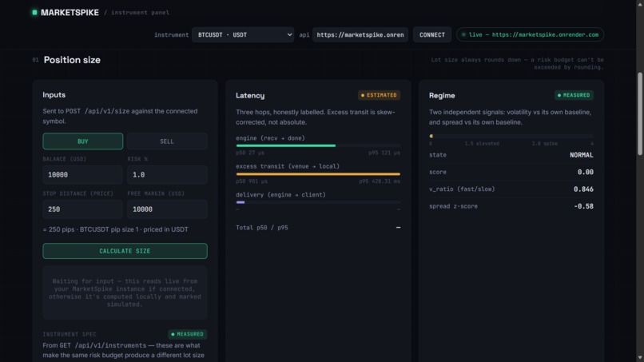Click the score value 0.00
The image size is (644, 362).
point(585,172)
